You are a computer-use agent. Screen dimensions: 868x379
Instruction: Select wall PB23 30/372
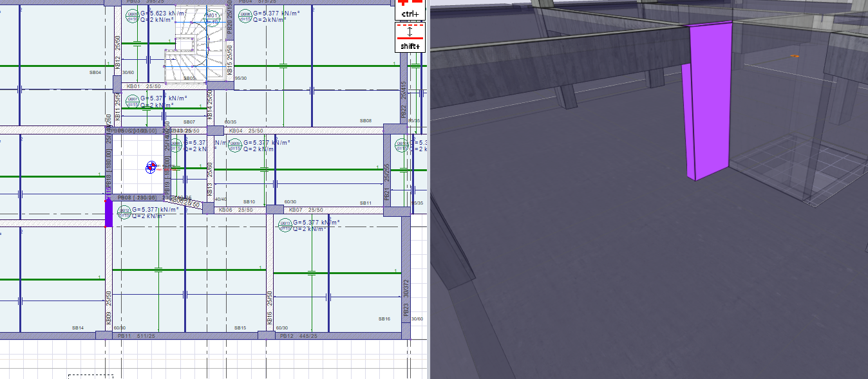[x=406, y=297]
